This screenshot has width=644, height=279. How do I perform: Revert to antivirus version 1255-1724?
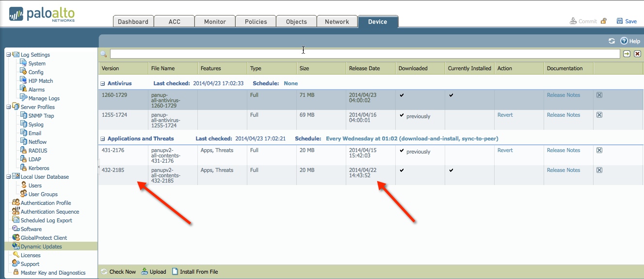(505, 115)
